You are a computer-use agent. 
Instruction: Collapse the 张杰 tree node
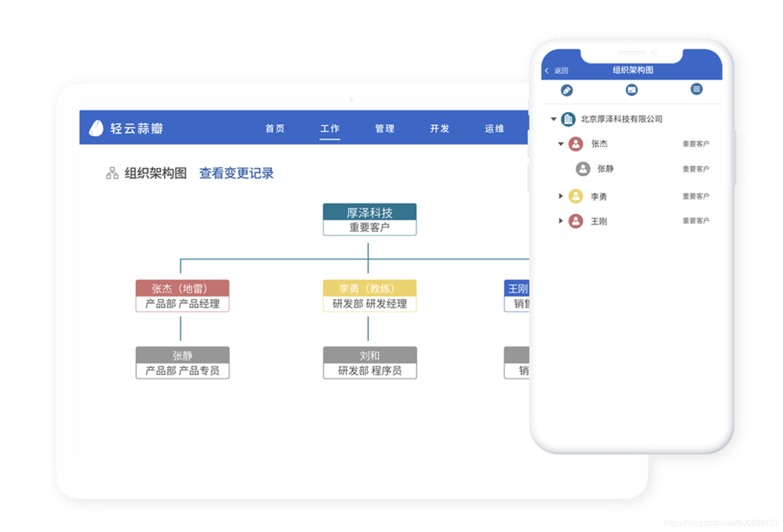tap(561, 144)
